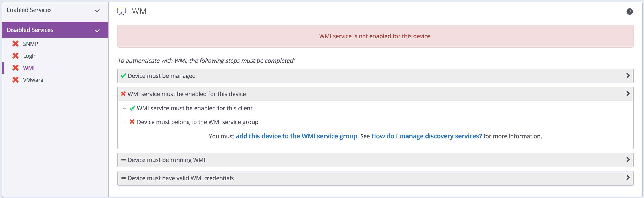This screenshot has height=198, width=644.
Task: Collapse WMI service must be enabled row
Action: tap(628, 94)
